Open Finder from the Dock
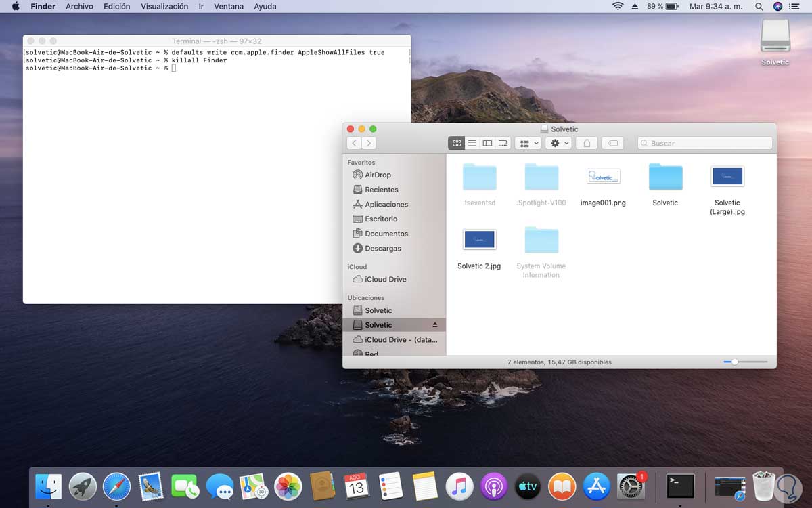The width and height of the screenshot is (812, 508). point(48,486)
